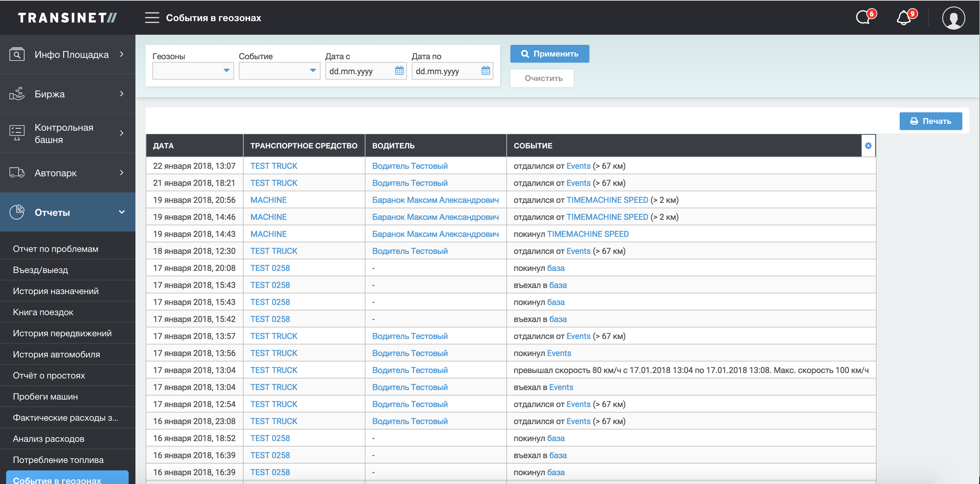Open the Событие dropdown
This screenshot has height=484, width=980.
tap(279, 71)
